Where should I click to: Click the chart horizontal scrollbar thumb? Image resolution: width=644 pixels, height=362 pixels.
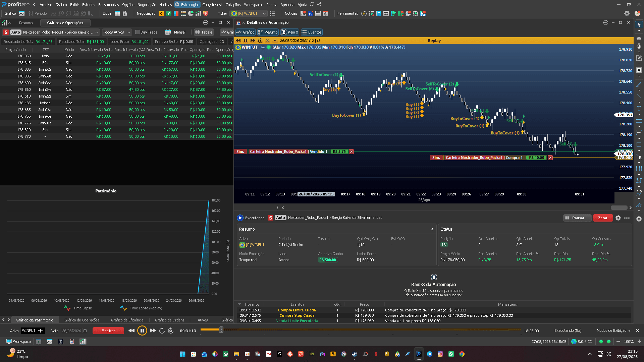[x=619, y=207]
